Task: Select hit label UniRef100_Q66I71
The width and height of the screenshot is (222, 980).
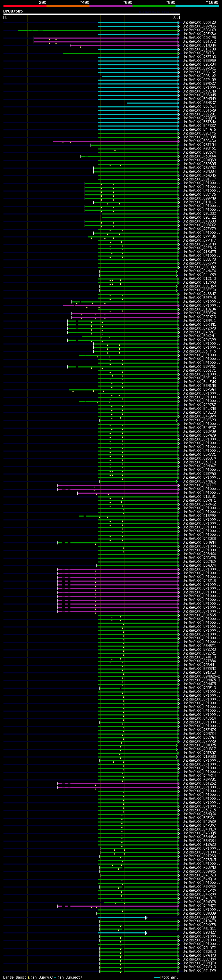Action: tap(199, 371)
